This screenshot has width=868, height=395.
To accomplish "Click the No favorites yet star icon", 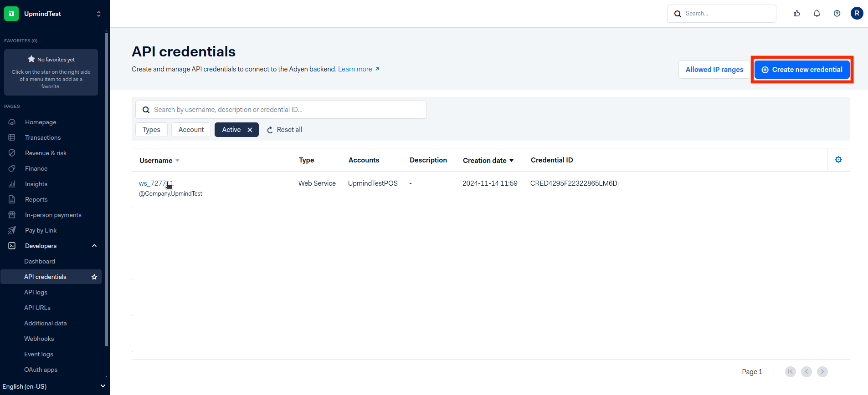I will click(x=31, y=59).
